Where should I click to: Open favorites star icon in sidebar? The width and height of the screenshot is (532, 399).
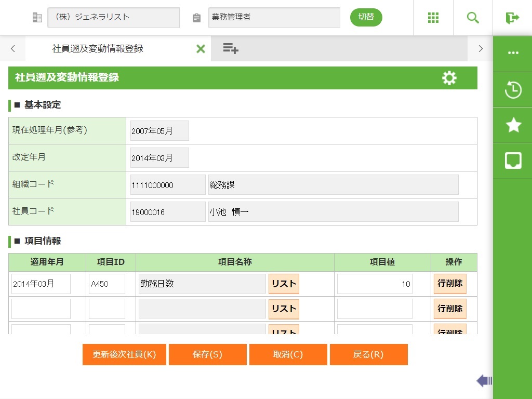(x=513, y=125)
